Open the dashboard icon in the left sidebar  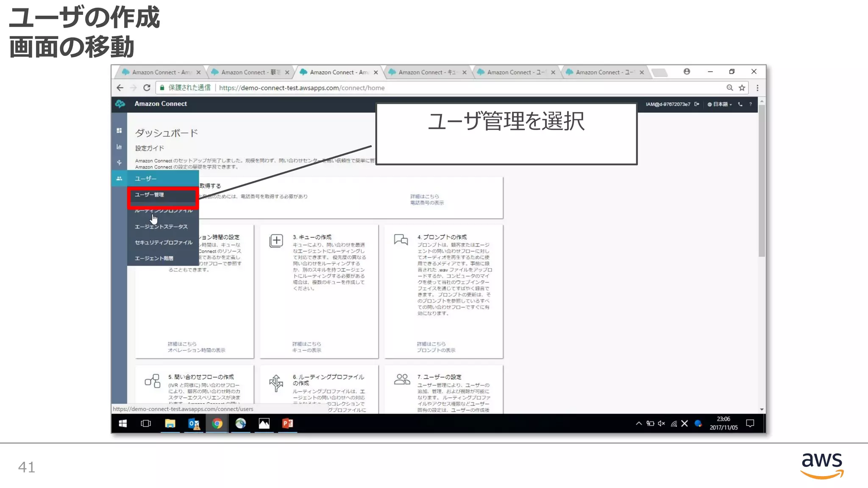pyautogui.click(x=119, y=130)
